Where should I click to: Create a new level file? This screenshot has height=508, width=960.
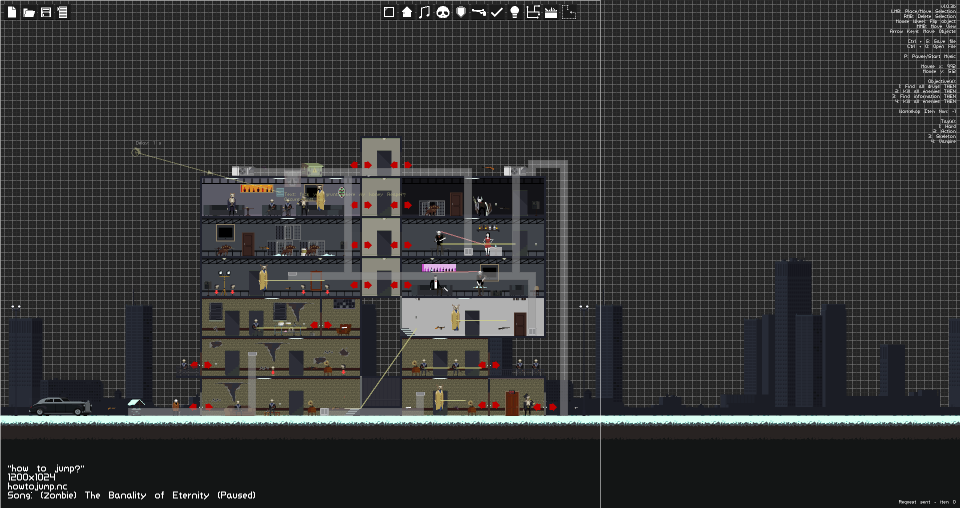coord(12,12)
